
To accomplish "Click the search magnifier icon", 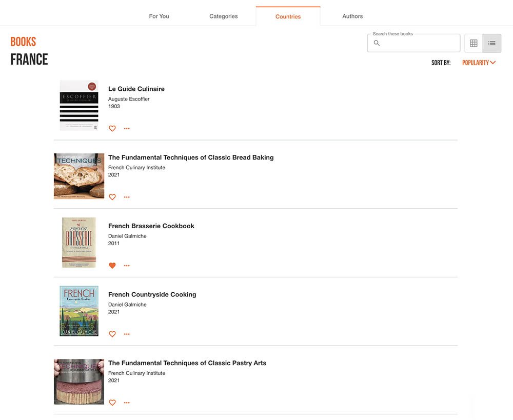I will (377, 43).
